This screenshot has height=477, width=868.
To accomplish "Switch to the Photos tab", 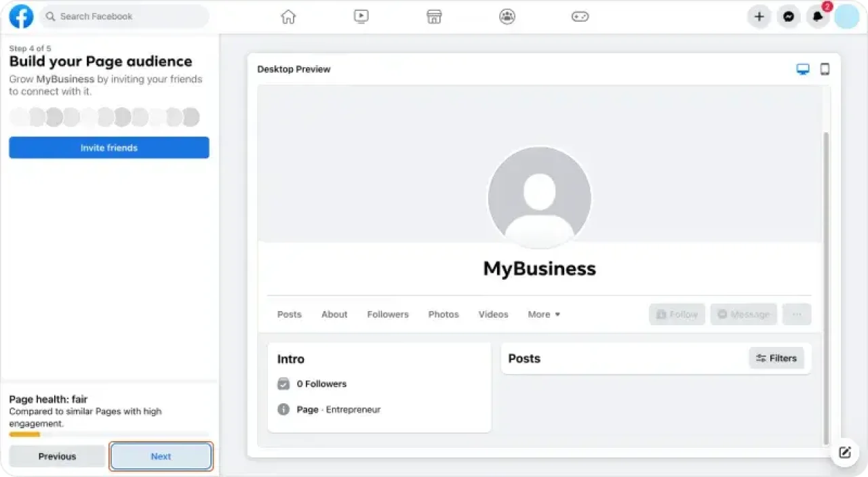I will [x=443, y=314].
